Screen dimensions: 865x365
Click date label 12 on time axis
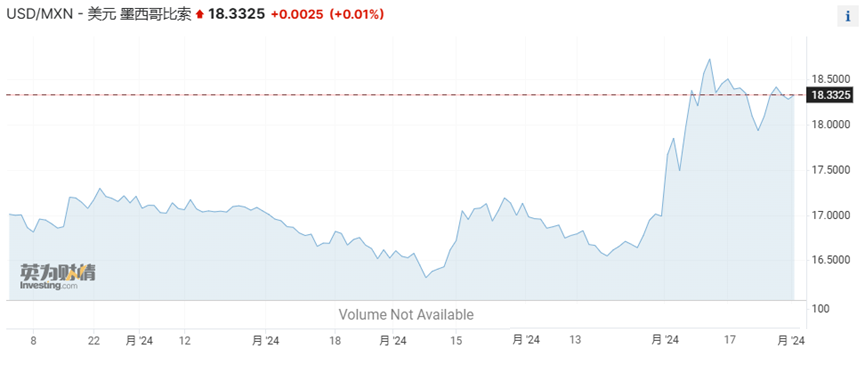(185, 341)
